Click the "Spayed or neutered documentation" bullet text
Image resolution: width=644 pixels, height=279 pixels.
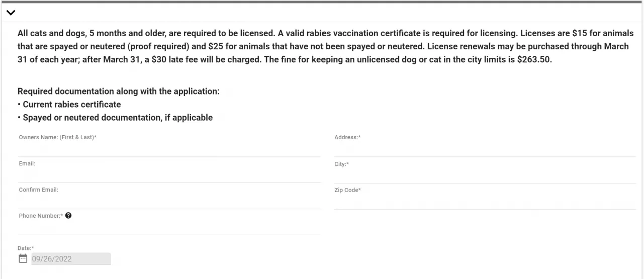click(118, 118)
